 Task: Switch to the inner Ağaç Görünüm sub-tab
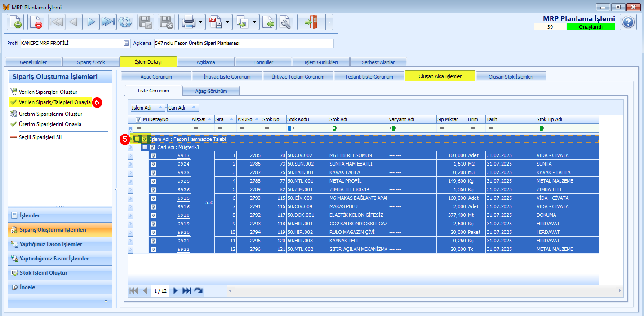211,91
